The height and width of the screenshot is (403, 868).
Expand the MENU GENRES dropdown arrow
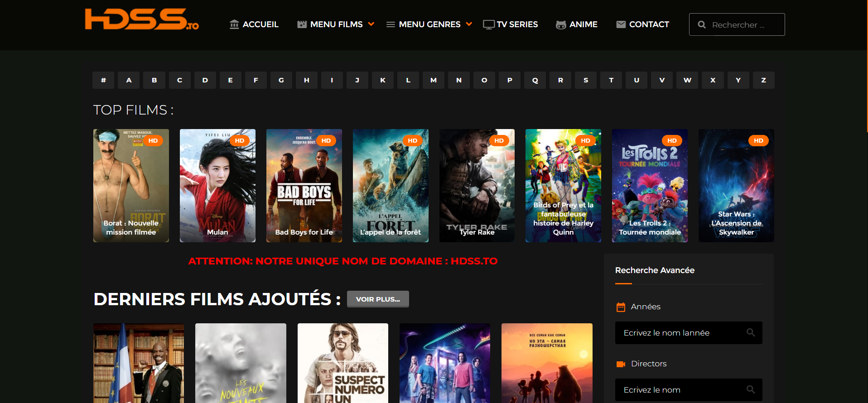[x=469, y=24]
